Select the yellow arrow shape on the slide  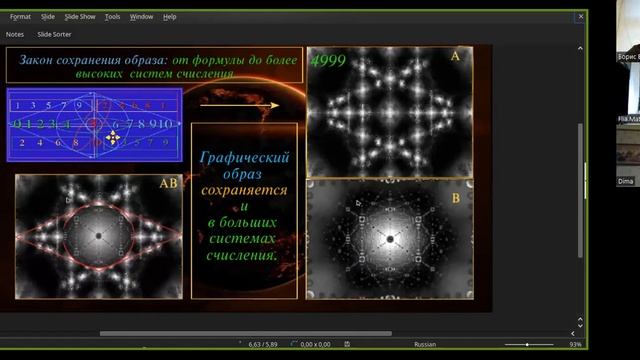[x=240, y=105]
